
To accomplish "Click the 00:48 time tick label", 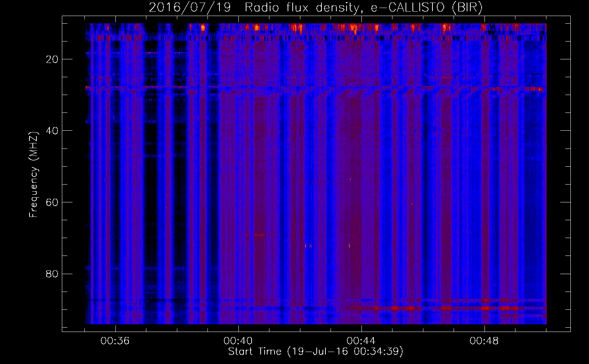I will [x=484, y=341].
